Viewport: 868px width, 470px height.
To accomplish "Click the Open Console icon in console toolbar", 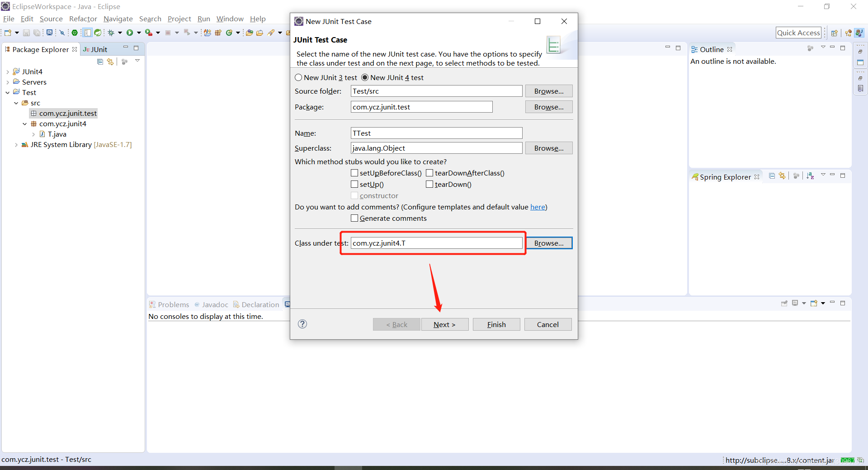I will (814, 303).
